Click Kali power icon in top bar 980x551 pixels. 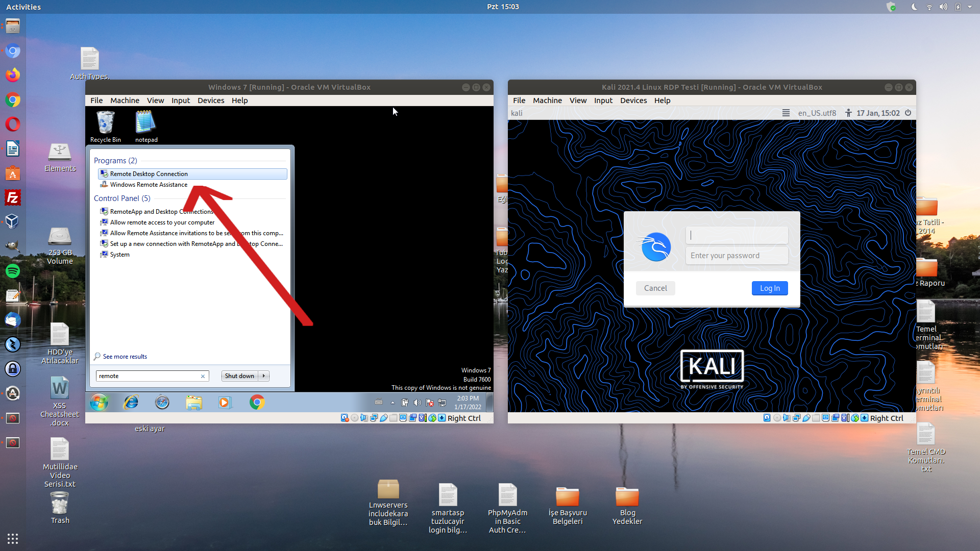[x=908, y=113]
